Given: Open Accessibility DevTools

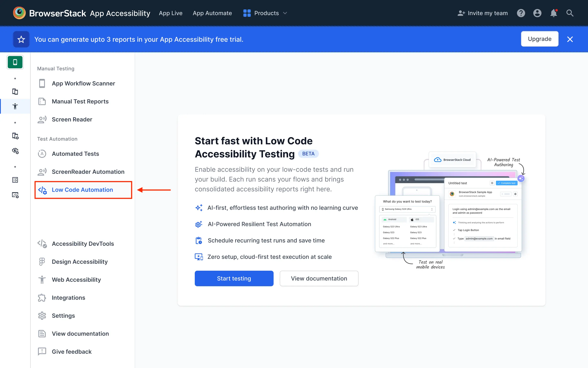Looking at the screenshot, I should (x=83, y=244).
